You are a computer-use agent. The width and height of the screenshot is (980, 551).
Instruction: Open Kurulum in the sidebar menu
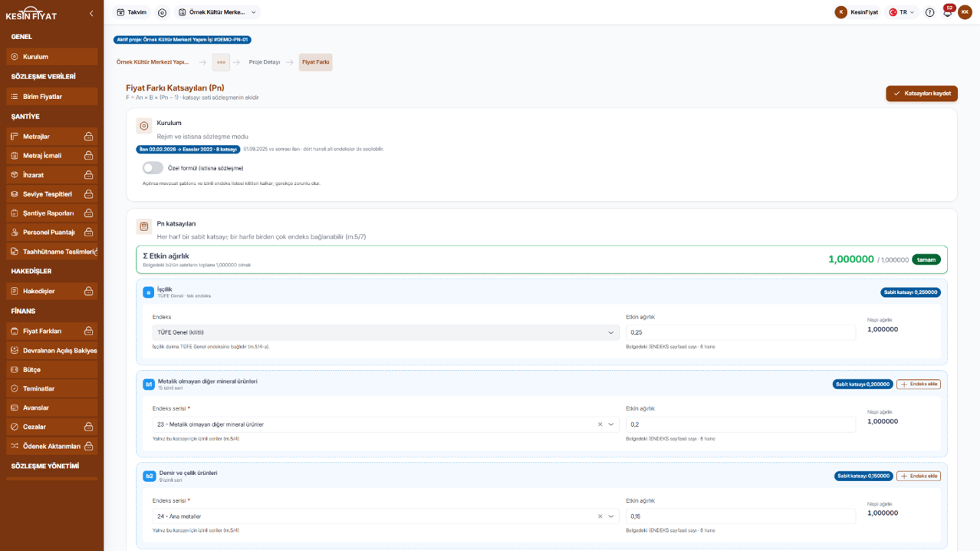[x=52, y=57]
